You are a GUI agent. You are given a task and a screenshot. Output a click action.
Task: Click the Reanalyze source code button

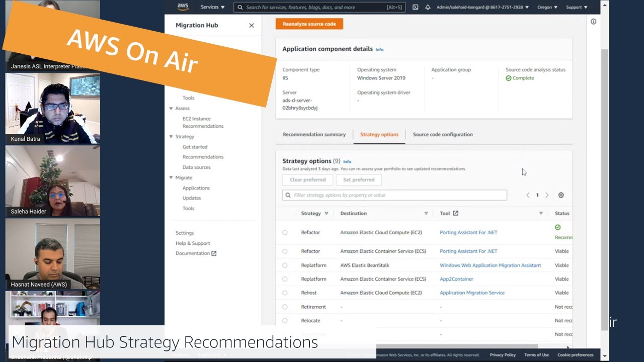(x=309, y=24)
